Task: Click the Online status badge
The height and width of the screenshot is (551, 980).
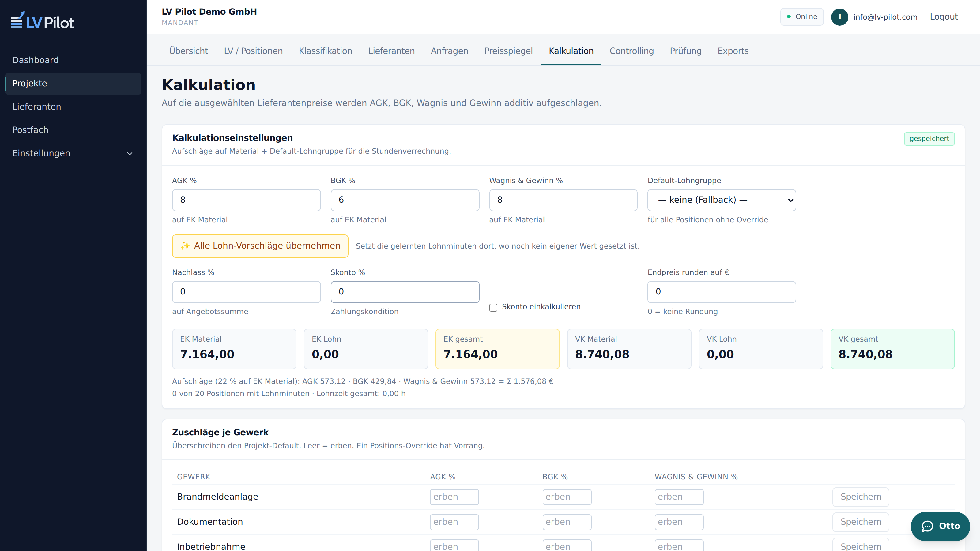Action: [801, 17]
